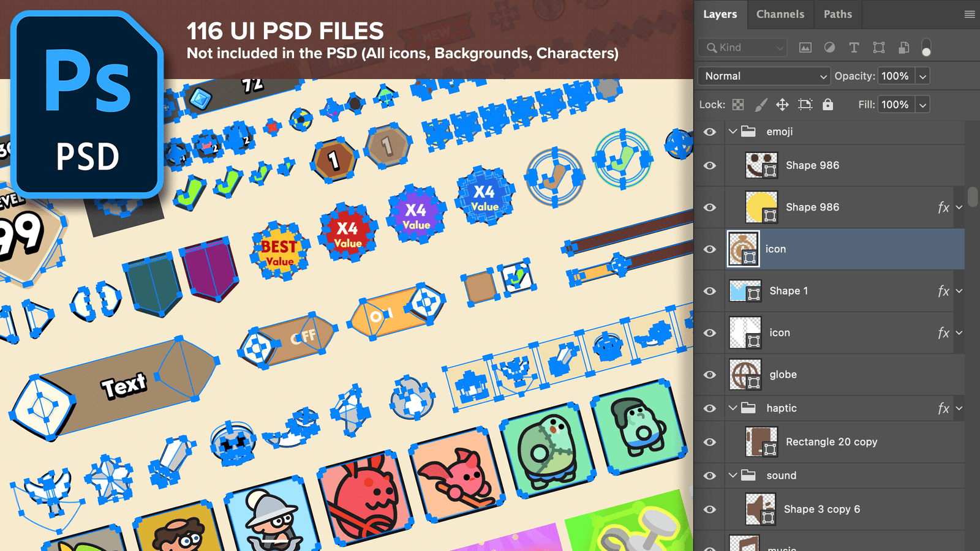Screen dimensions: 980x551
Task: Lock image pixels brush icon
Action: click(x=761, y=105)
